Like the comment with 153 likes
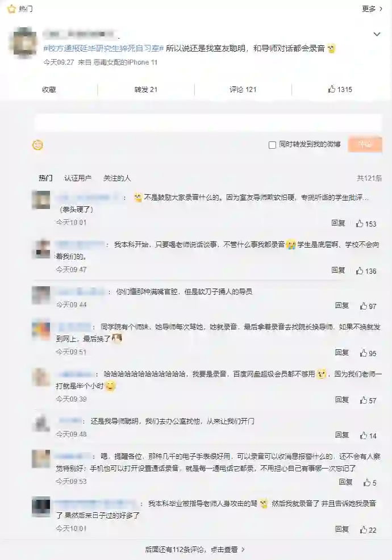Viewport: 392px width, 560px height. (360, 224)
